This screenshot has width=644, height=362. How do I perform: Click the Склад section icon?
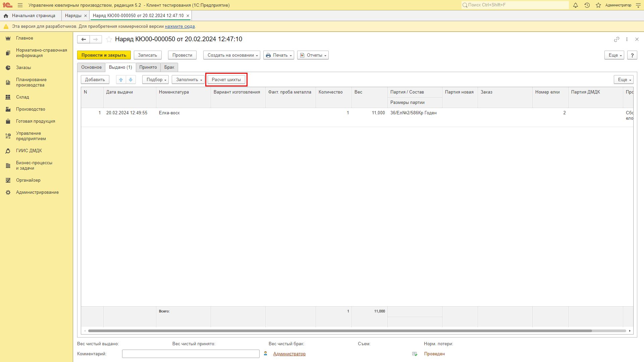click(8, 97)
